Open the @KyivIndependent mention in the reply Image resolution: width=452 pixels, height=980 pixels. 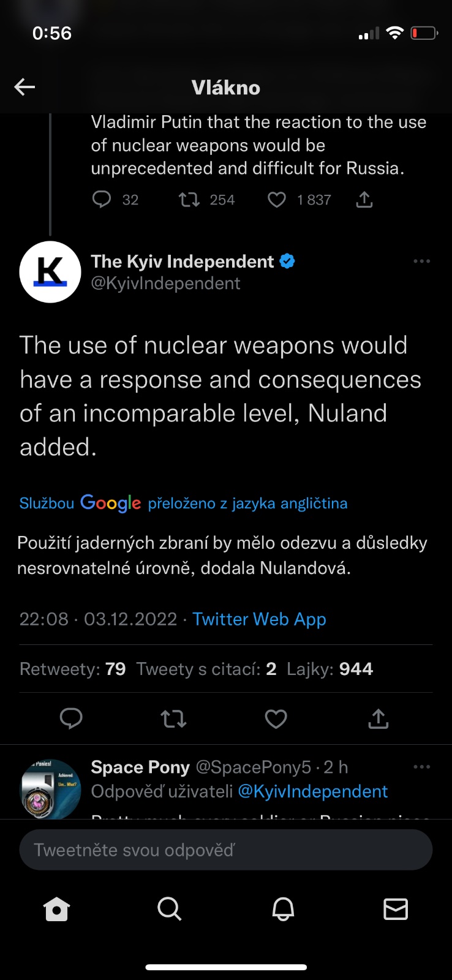point(312,791)
